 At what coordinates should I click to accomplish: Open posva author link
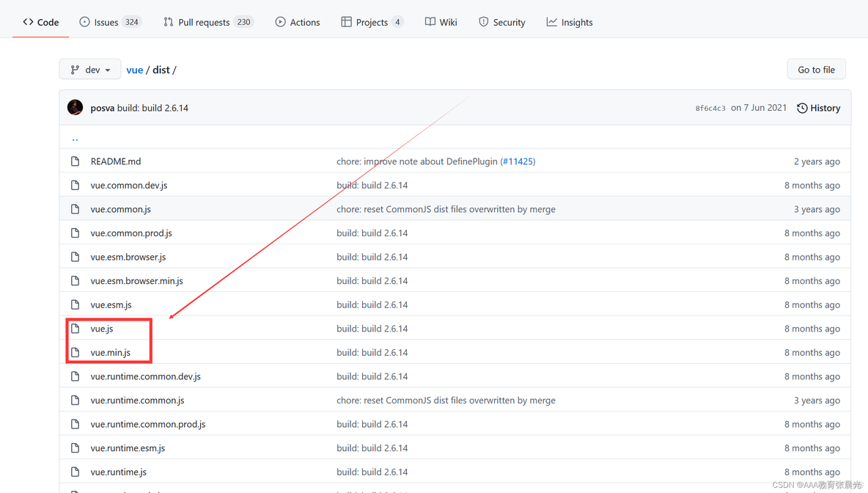103,108
